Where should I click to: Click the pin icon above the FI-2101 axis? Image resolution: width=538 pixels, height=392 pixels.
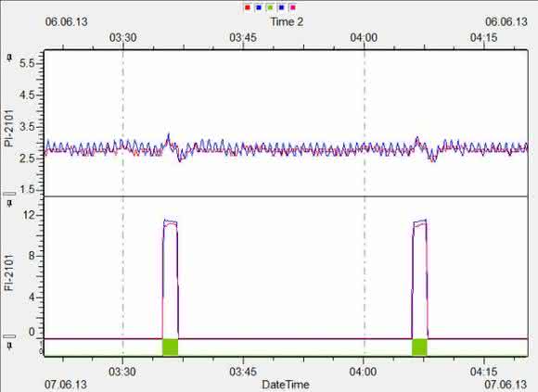click(9, 203)
